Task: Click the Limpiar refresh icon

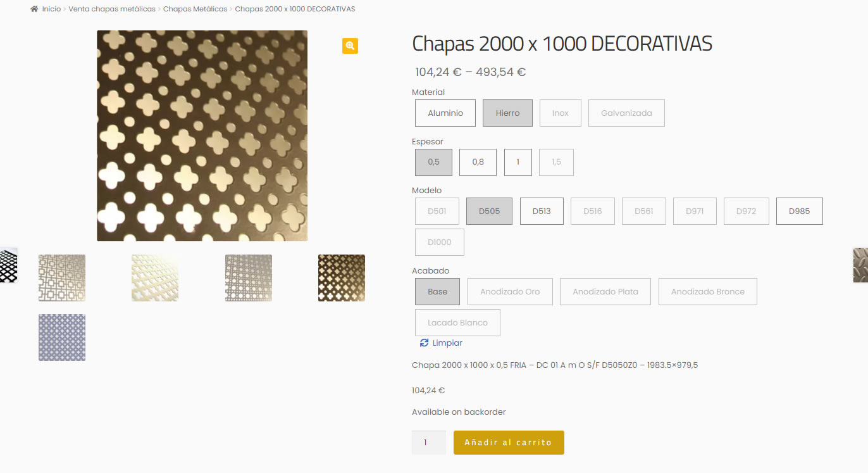Action: point(424,343)
